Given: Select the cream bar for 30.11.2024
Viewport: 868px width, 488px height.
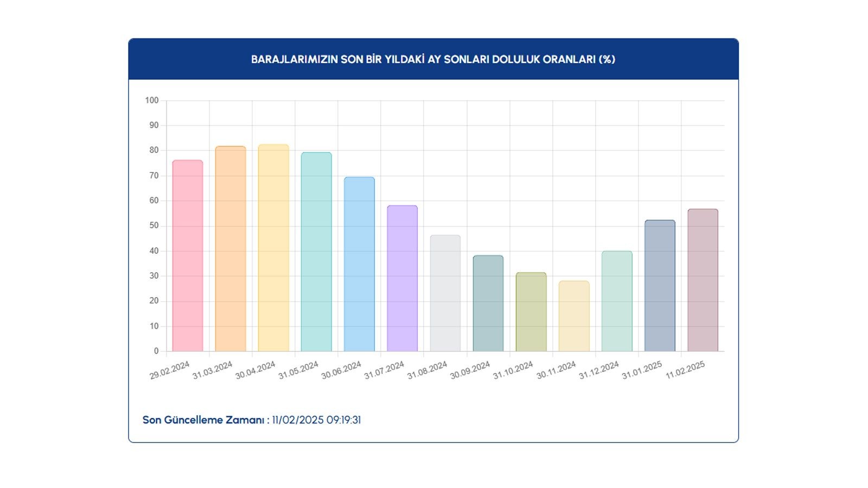Looking at the screenshot, I should [574, 316].
